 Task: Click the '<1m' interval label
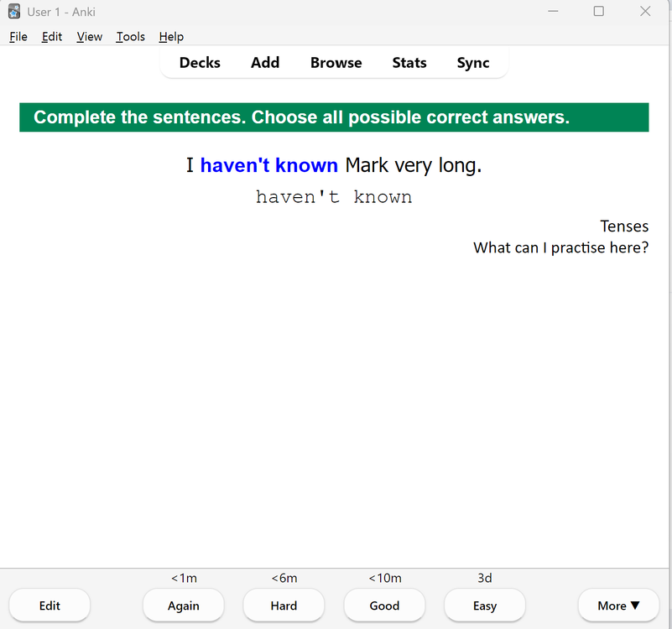click(184, 578)
